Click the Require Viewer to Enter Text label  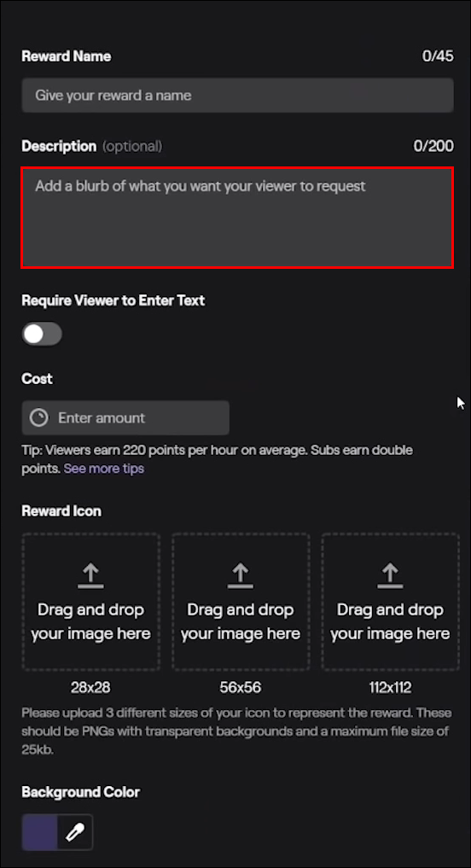[x=113, y=300]
